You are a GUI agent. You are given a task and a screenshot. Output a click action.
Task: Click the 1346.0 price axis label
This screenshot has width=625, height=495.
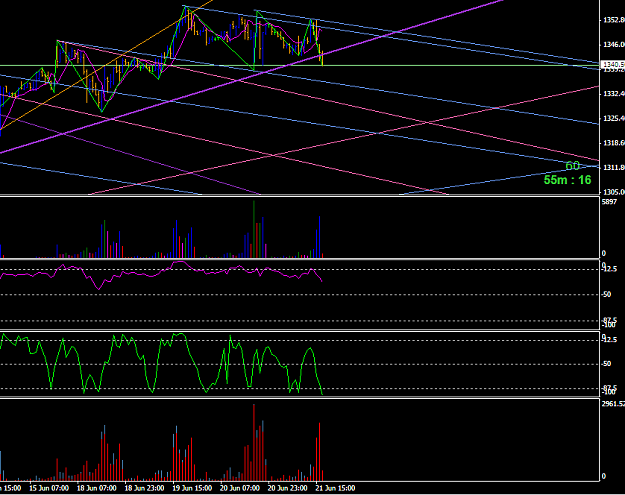[x=614, y=45]
